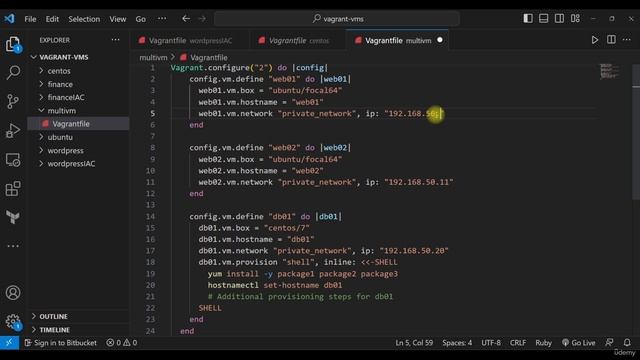This screenshot has height=360, width=640.
Task: Open the Extensions view
Action: pyautogui.click(x=13, y=189)
